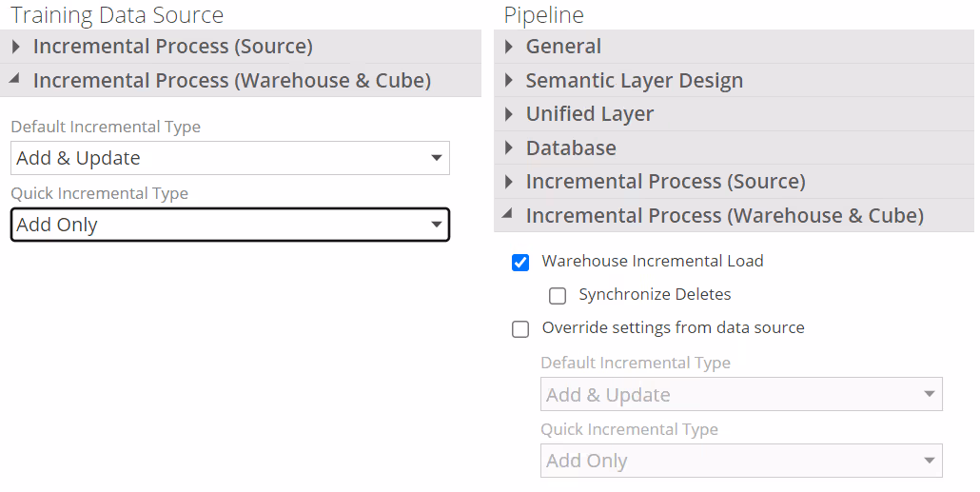Click the disabled Pipeline Quick Incremental Type dropdown
The width and height of the screenshot is (980, 492).
741,462
